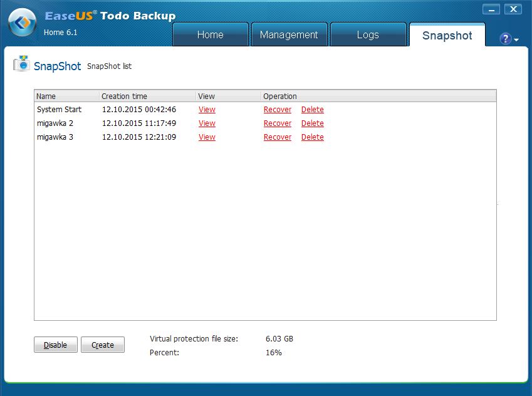
Task: Minimize the Todo Backup window
Action: (x=491, y=9)
